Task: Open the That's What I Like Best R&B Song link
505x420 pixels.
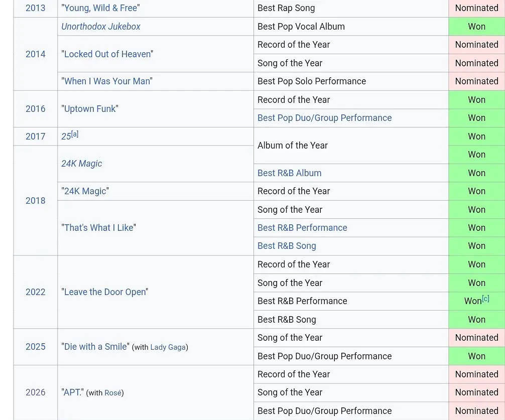Action: (287, 246)
